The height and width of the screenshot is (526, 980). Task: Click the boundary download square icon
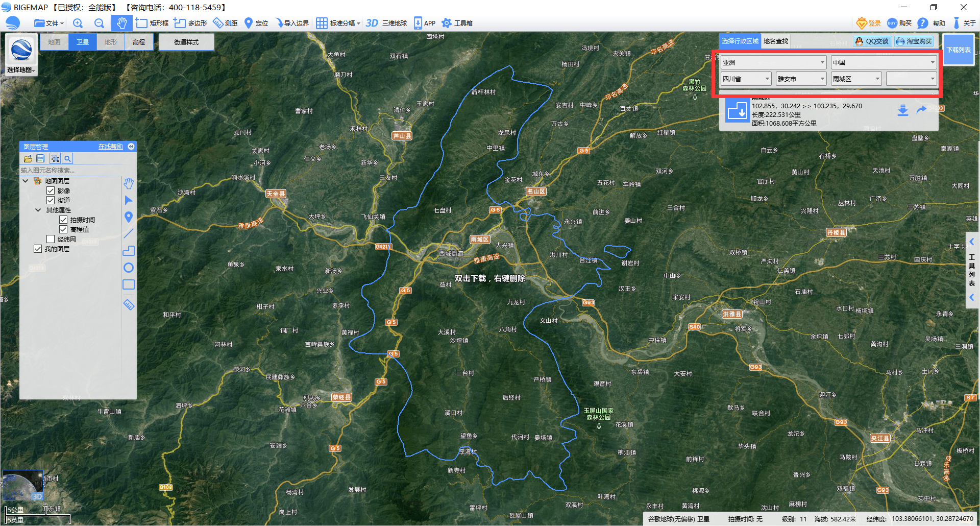737,111
